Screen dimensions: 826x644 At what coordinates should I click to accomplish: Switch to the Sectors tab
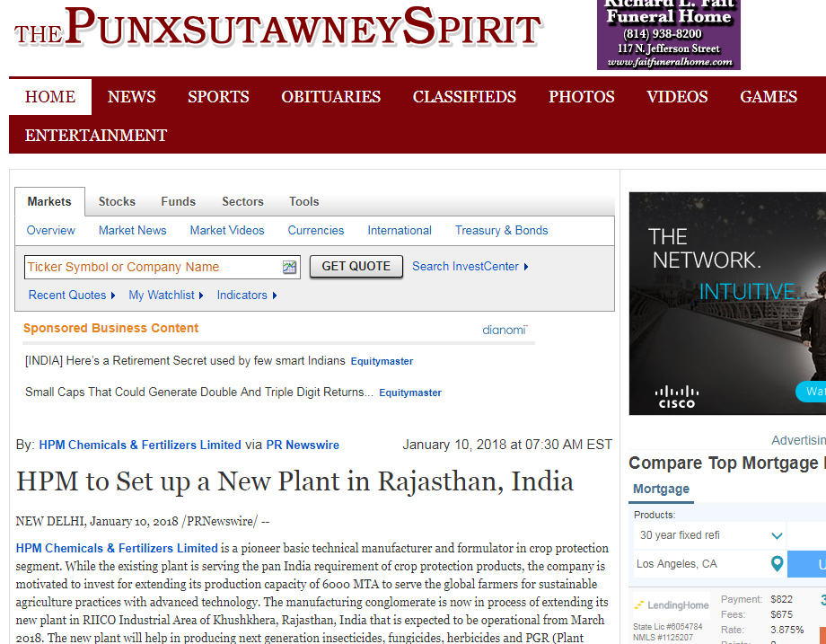coord(242,202)
